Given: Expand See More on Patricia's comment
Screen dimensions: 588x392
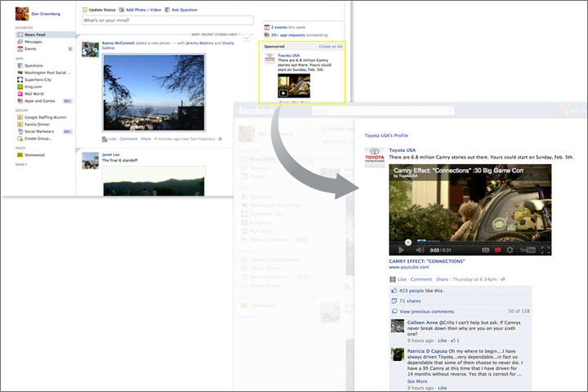Looking at the screenshot, I should [417, 381].
